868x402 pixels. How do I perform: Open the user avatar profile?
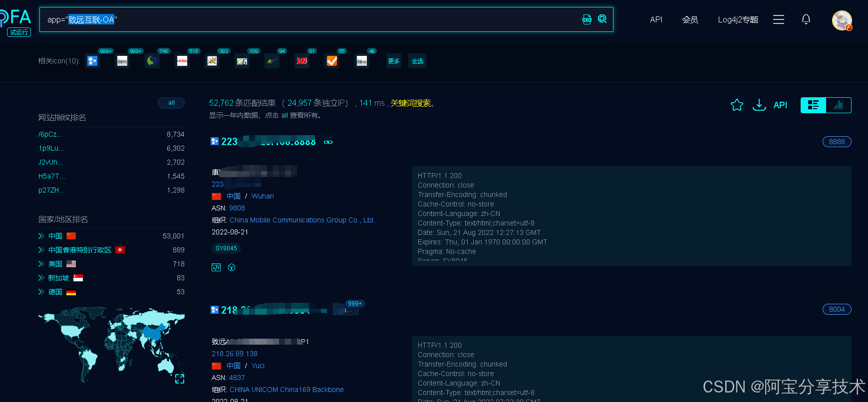842,20
